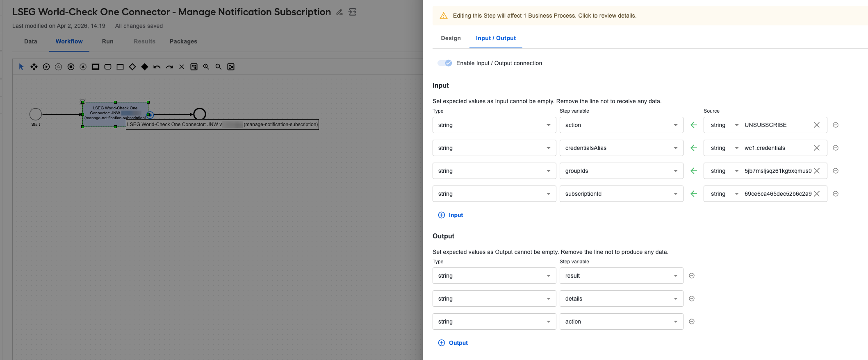Image resolution: width=868 pixels, height=360 pixels.
Task: Remove the action input row
Action: [836, 125]
